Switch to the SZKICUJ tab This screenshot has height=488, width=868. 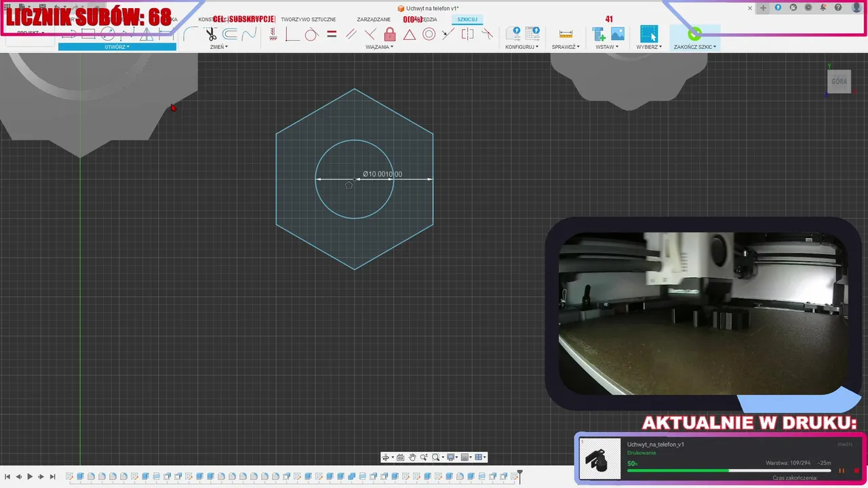tap(467, 20)
